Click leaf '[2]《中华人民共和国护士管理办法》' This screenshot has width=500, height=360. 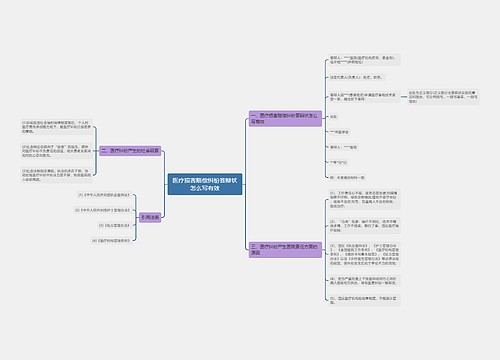pos(102,210)
